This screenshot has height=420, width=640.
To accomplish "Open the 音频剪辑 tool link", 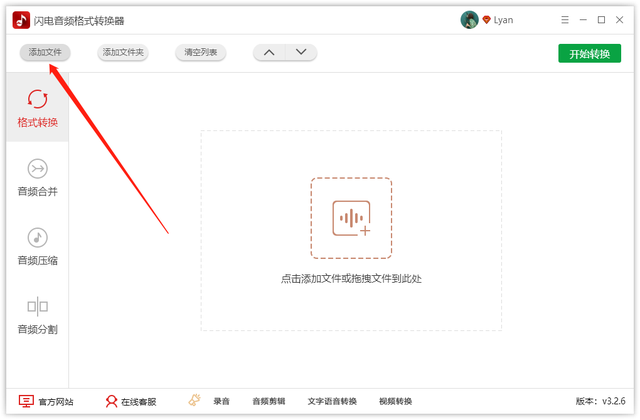I will 269,402.
